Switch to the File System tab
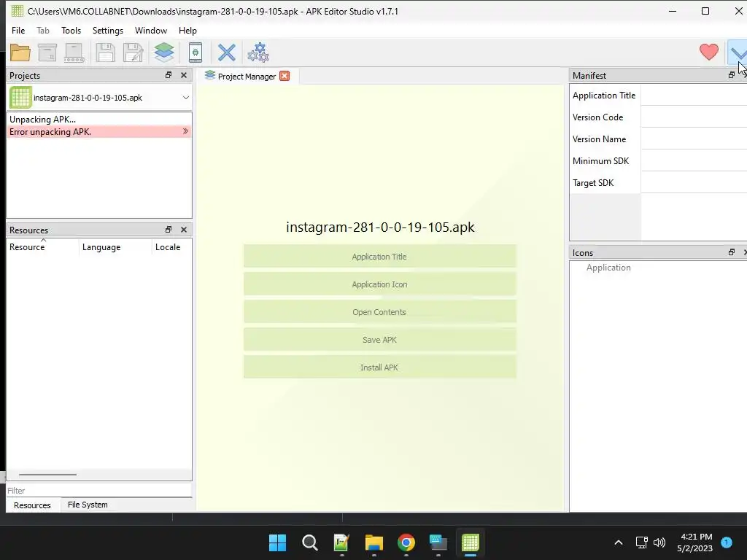This screenshot has height=560, width=747. coord(88,505)
